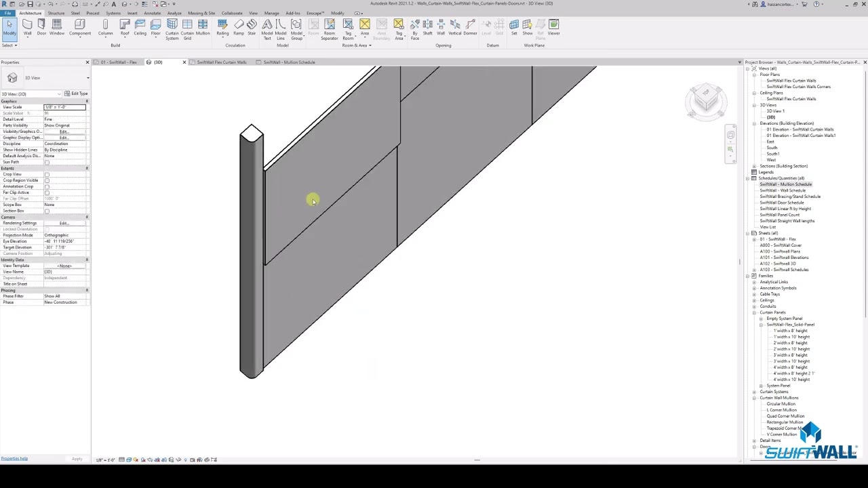
Task: Select A100 - Swiftwall Plans sheet
Action: (x=780, y=251)
